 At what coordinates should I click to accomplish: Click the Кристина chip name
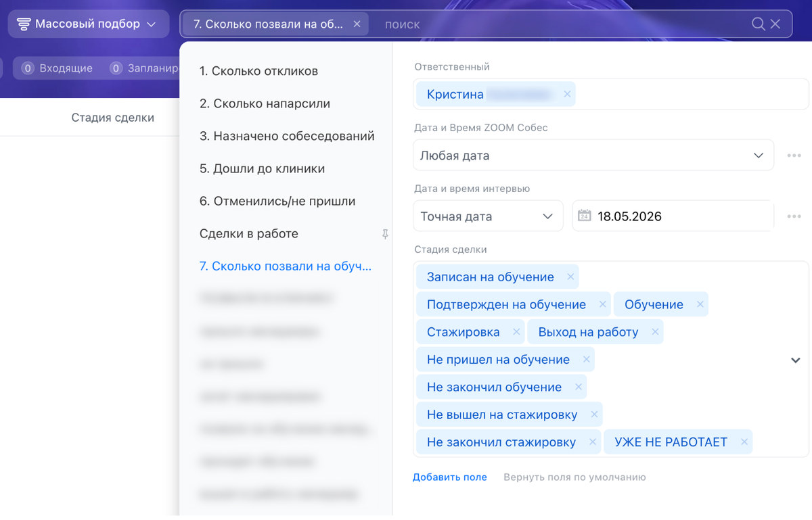[x=455, y=95]
